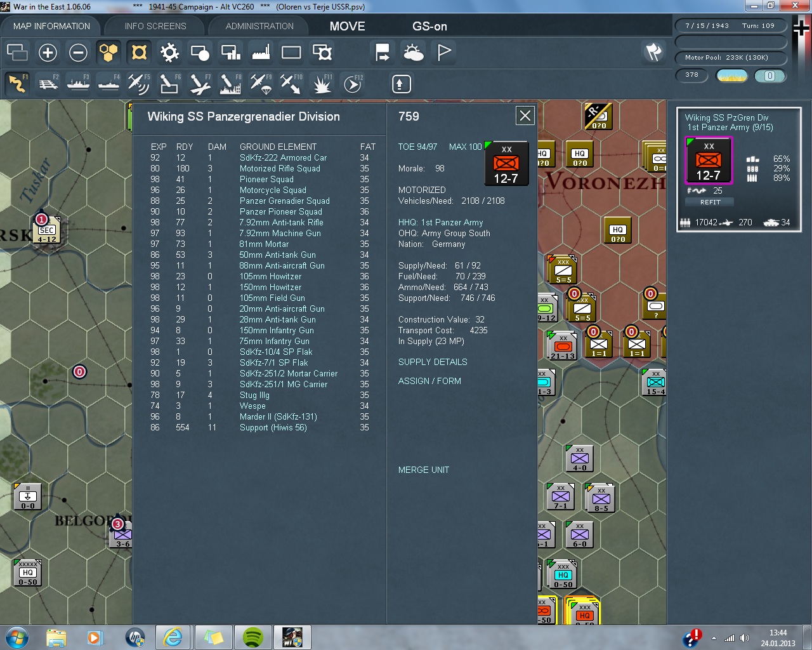Click the MERGE UNIT link
Viewport: 812px width, 650px height.
423,470
